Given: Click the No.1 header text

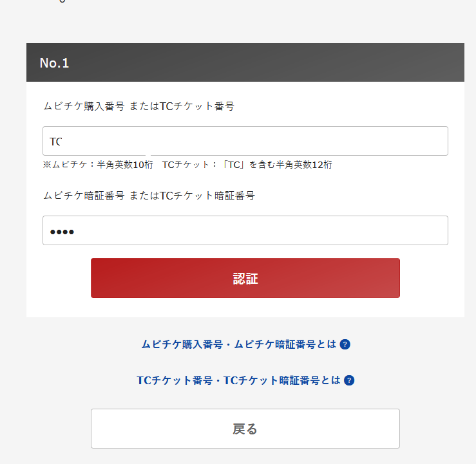Looking at the screenshot, I should pos(54,63).
